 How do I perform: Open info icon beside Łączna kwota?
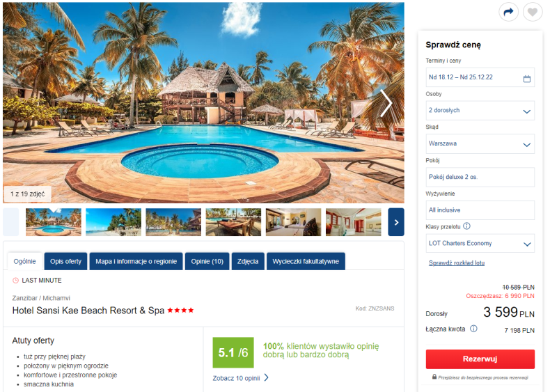pos(473,329)
